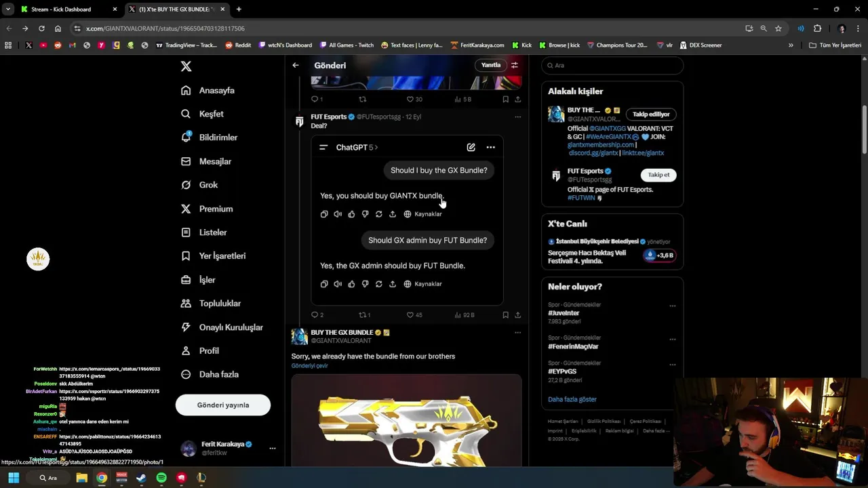Screen dimensions: 868x488
Task: Open Mesajlar in the sidebar
Action: pos(206,161)
